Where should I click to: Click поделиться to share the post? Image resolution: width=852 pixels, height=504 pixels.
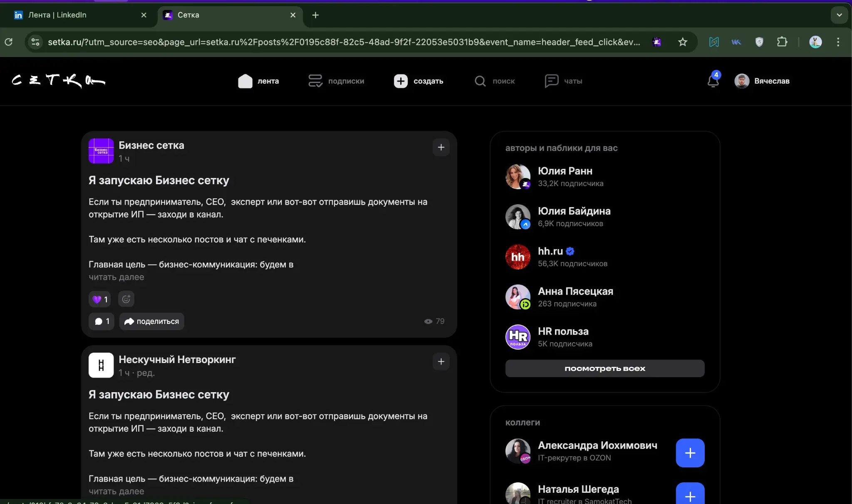(x=152, y=321)
